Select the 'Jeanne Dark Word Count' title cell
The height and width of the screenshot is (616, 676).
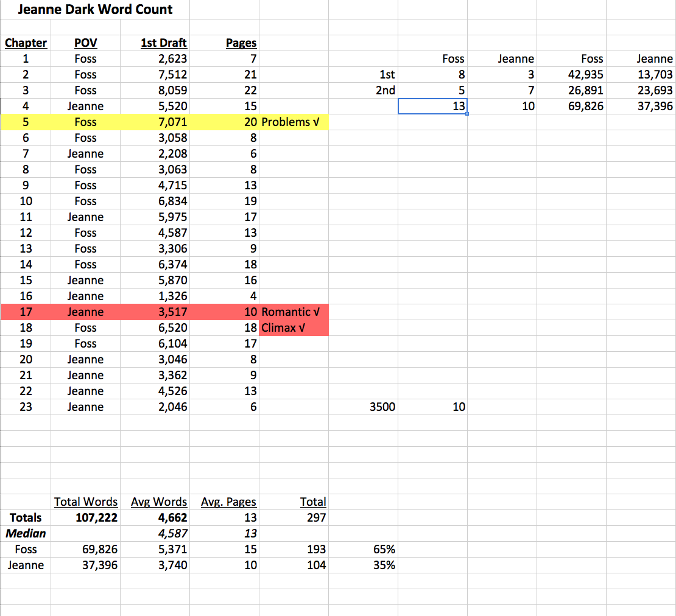(95, 10)
